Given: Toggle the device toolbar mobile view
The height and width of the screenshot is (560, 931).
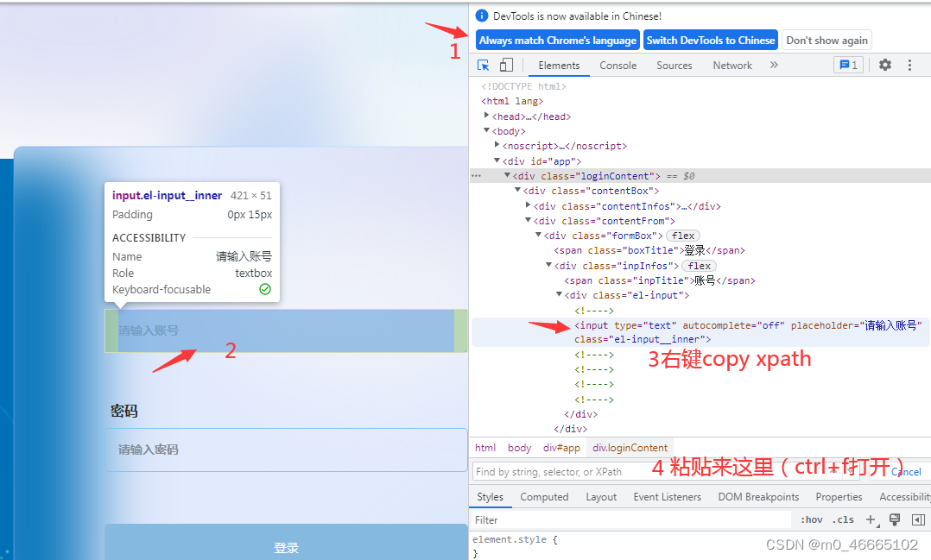Looking at the screenshot, I should [505, 66].
